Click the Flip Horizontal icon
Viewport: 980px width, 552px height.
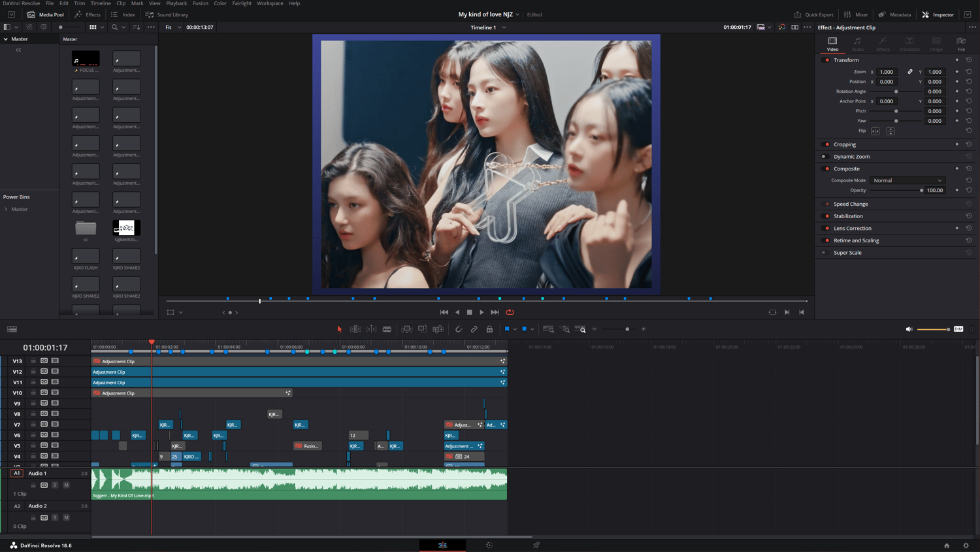[x=875, y=131]
